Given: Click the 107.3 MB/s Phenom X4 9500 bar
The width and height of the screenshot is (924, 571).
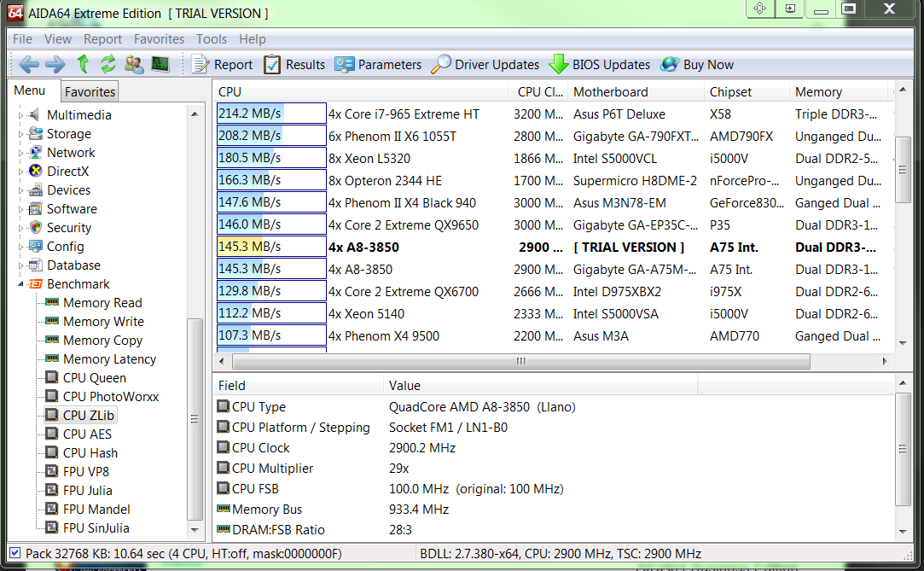Looking at the screenshot, I should [271, 336].
